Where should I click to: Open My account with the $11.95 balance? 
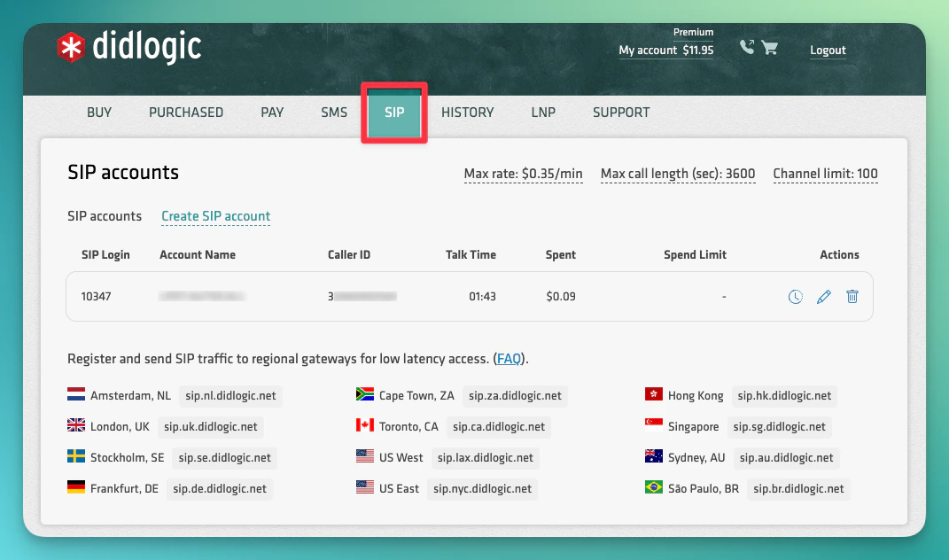click(x=666, y=51)
